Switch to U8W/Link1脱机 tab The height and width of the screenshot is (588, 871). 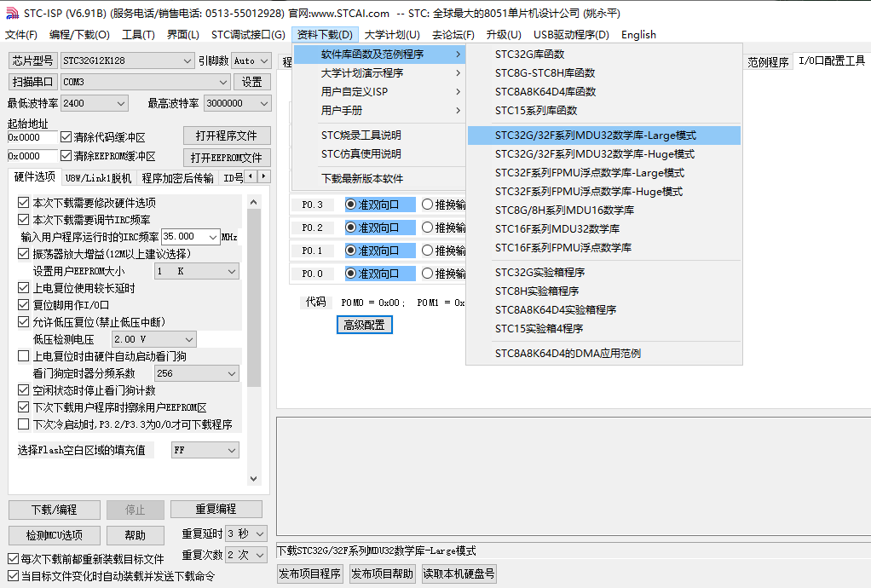[98, 177]
